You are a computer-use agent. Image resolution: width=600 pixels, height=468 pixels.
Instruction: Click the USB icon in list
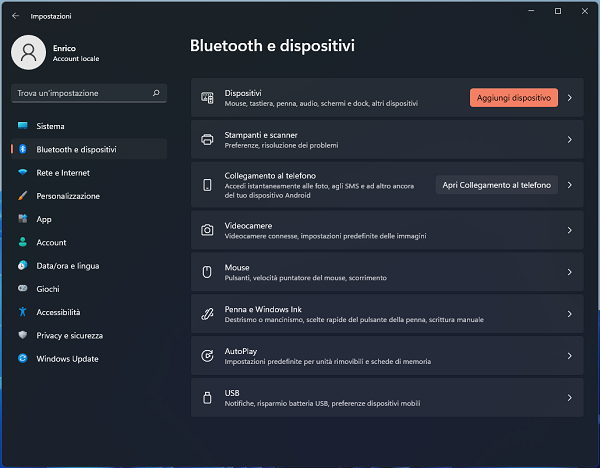pos(207,398)
